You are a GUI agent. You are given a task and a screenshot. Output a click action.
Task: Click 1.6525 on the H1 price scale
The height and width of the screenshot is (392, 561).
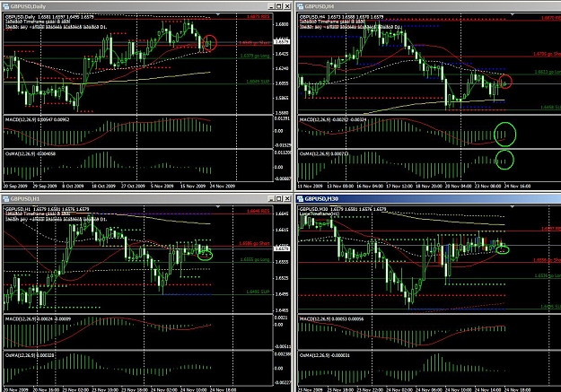[282, 278]
